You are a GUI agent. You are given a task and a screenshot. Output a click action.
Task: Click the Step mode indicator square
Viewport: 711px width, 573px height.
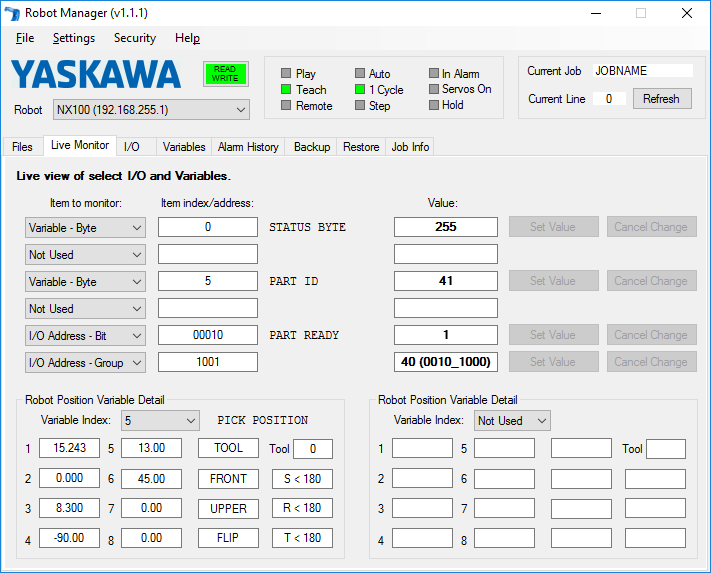(x=360, y=106)
